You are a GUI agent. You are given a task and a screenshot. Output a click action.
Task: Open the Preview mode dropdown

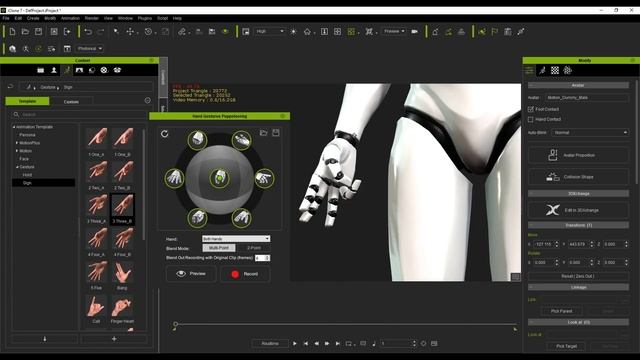[x=394, y=31]
